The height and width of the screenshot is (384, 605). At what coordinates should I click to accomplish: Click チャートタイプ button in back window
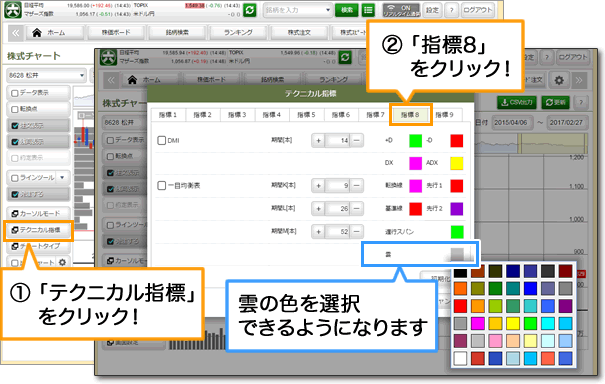pos(39,246)
